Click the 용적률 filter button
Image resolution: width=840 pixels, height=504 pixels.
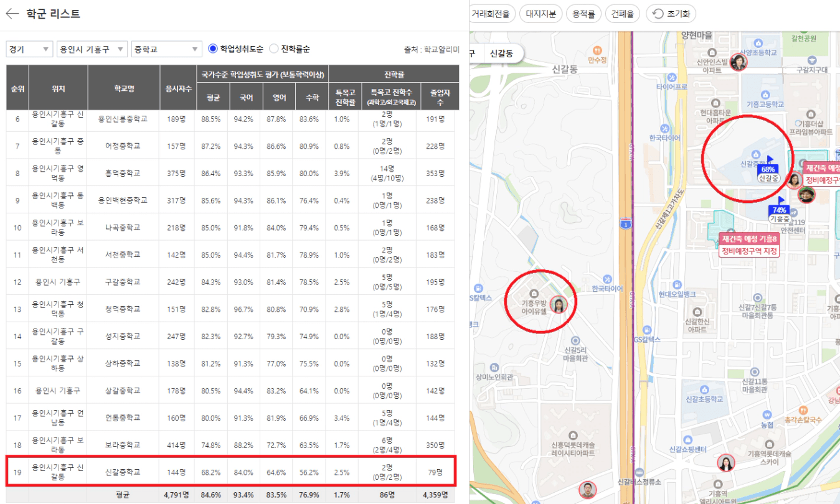click(x=583, y=14)
